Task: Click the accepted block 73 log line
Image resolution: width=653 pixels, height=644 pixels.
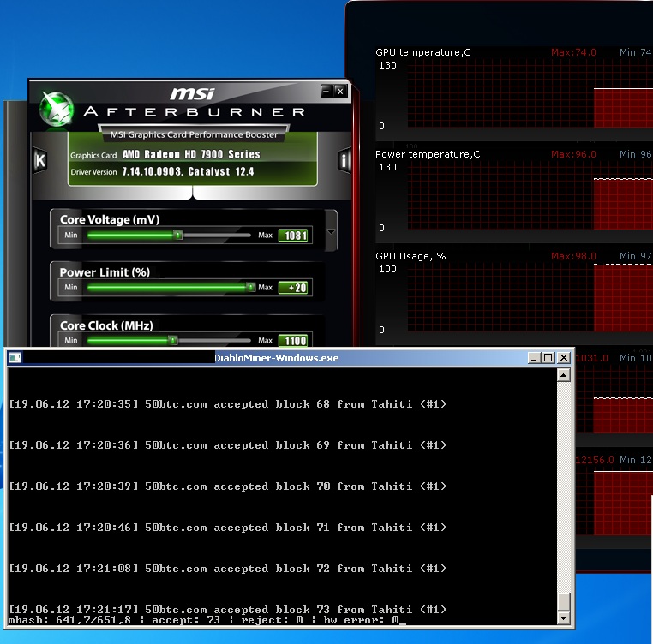Action: [227, 610]
